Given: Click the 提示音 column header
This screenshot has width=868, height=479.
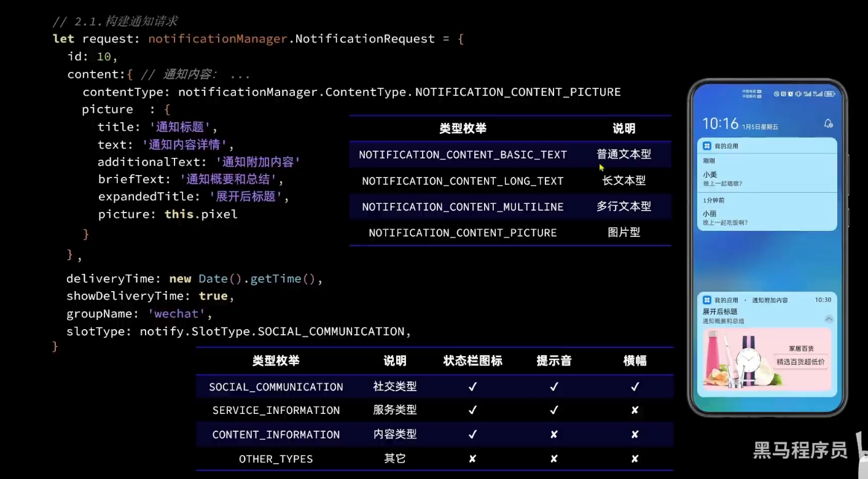Looking at the screenshot, I should pos(553,361).
